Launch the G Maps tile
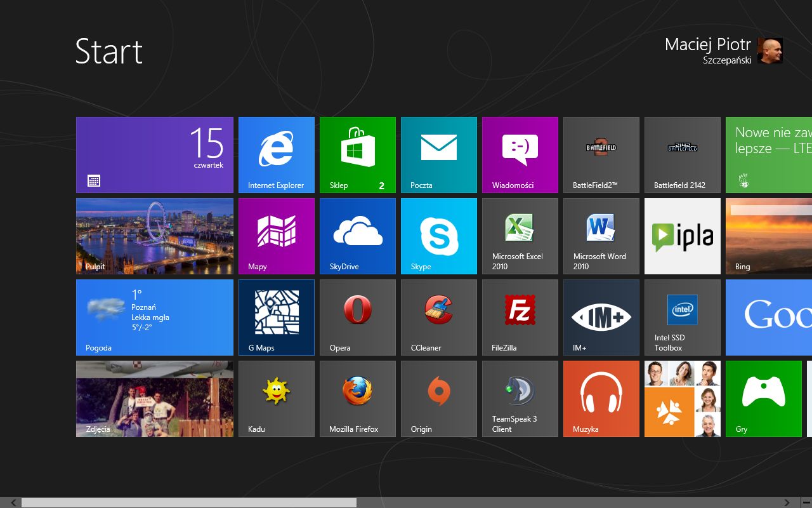Image resolution: width=812 pixels, height=508 pixels. [x=277, y=317]
